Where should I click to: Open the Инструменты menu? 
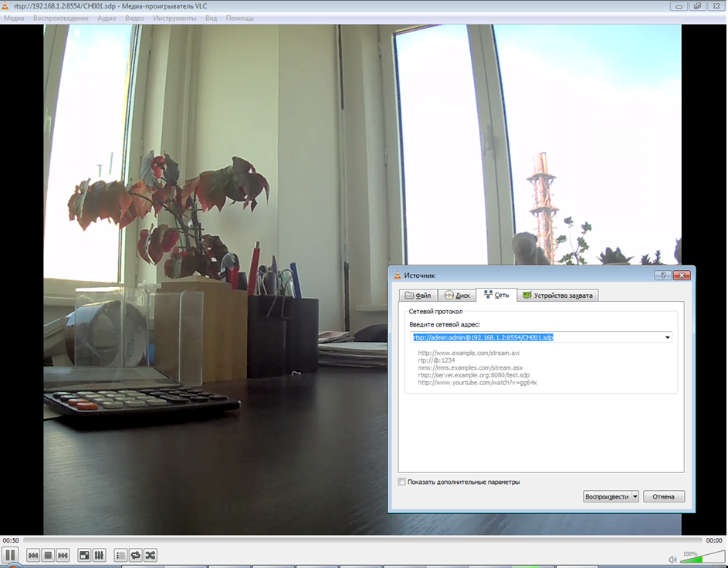point(174,18)
